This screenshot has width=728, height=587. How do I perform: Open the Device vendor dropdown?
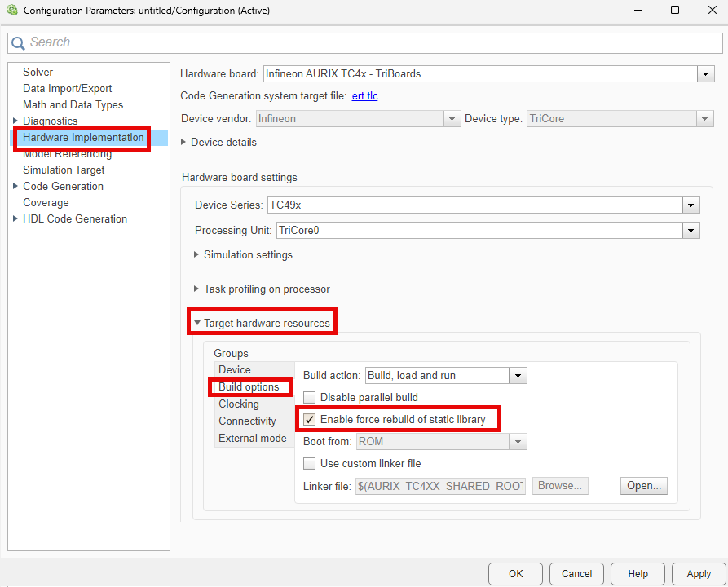(452, 118)
